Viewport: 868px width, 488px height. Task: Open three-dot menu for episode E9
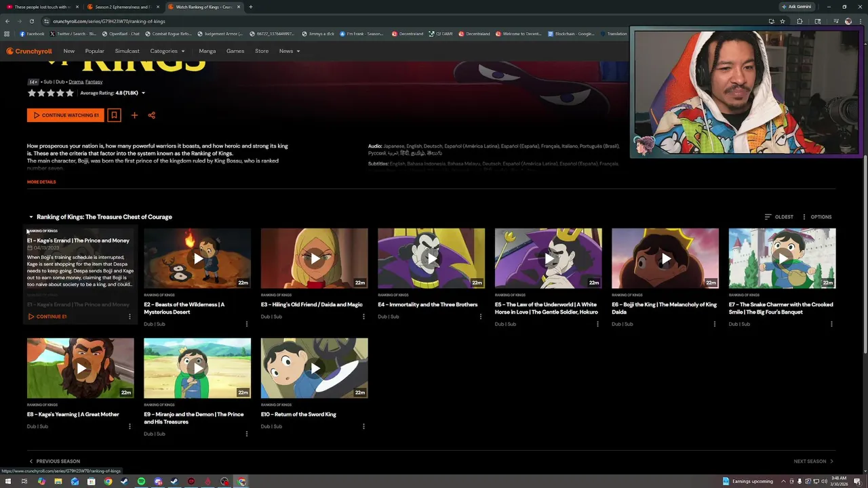click(247, 434)
